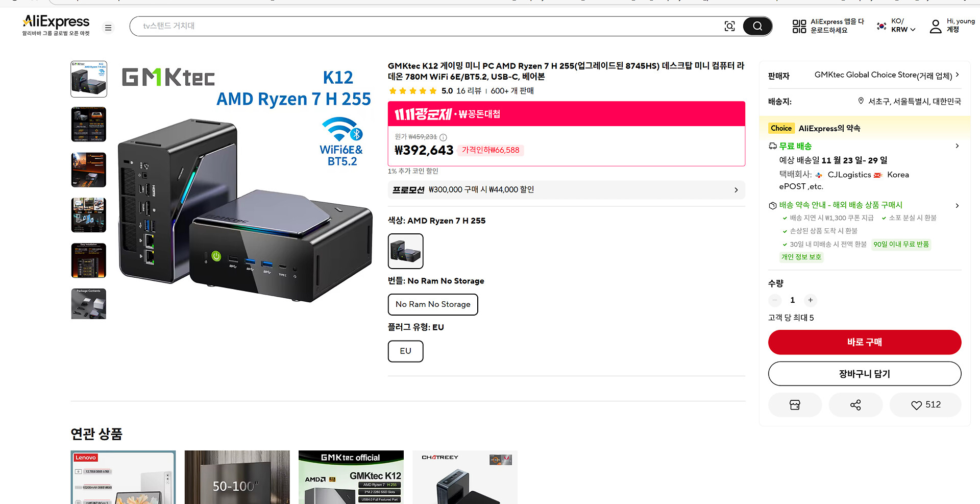980x504 pixels.
Task: Click the 고객 당 최대 5 limit text
Action: 791,318
